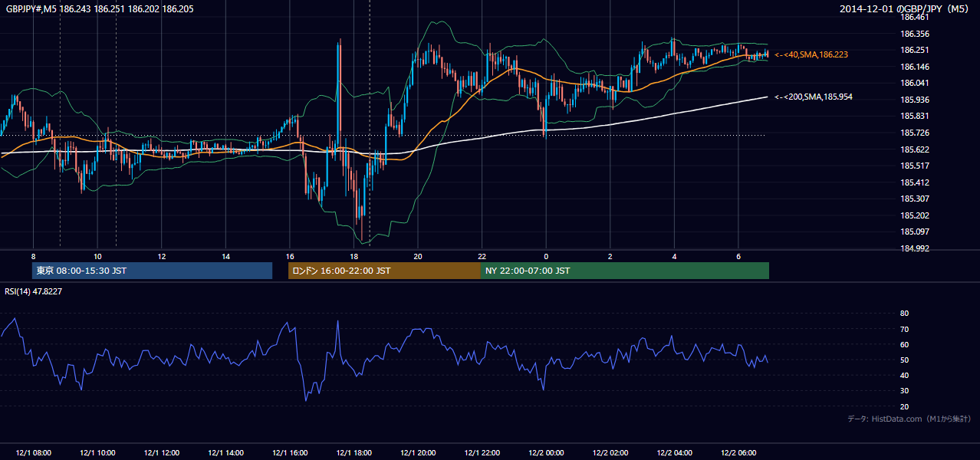Image resolution: width=980 pixels, height=460 pixels.
Task: Click the 12/1 10:00 date label
Action: pyautogui.click(x=97, y=452)
